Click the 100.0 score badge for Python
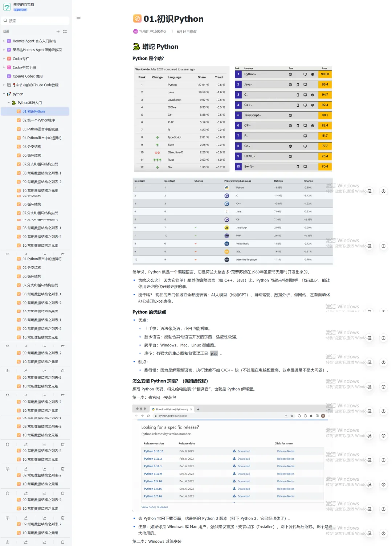392x546 pixels. [325, 74]
